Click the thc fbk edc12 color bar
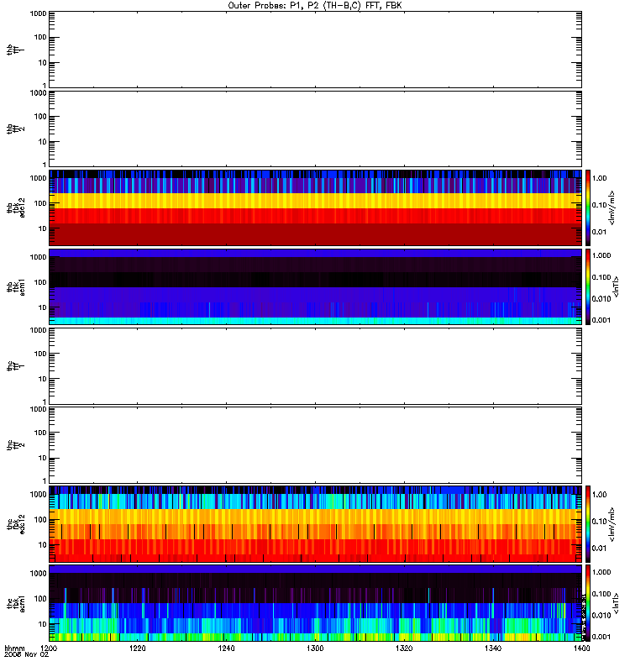The image size is (630, 672). click(588, 523)
